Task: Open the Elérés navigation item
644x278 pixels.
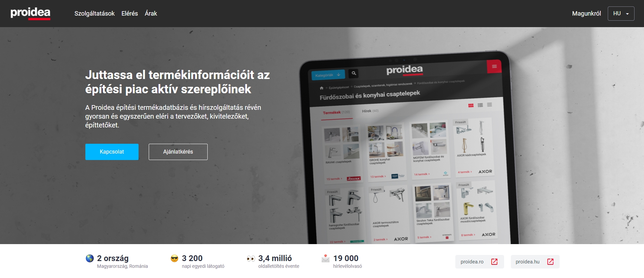Action: coord(129,14)
